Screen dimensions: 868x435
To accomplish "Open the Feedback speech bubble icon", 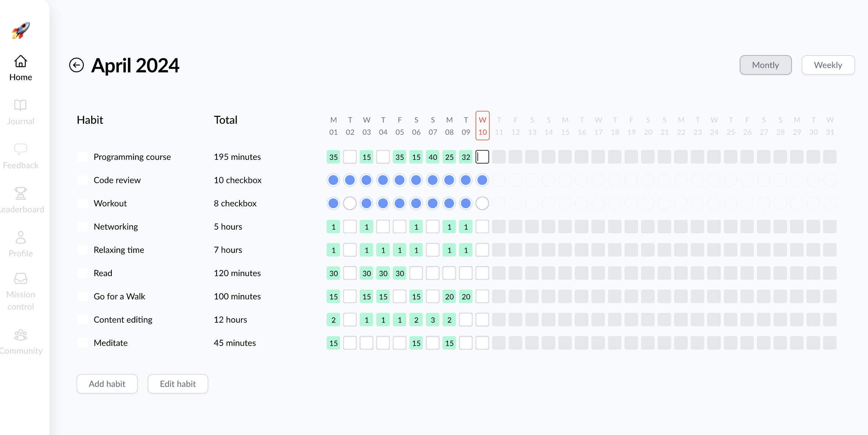I will point(21,149).
